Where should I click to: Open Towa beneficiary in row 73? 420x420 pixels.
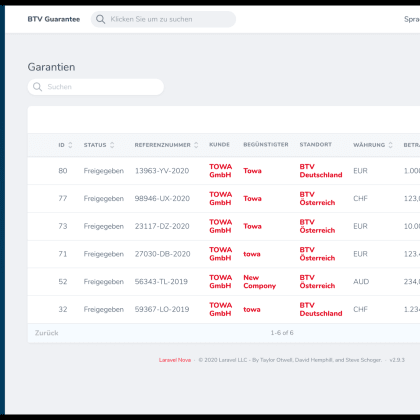(252, 226)
